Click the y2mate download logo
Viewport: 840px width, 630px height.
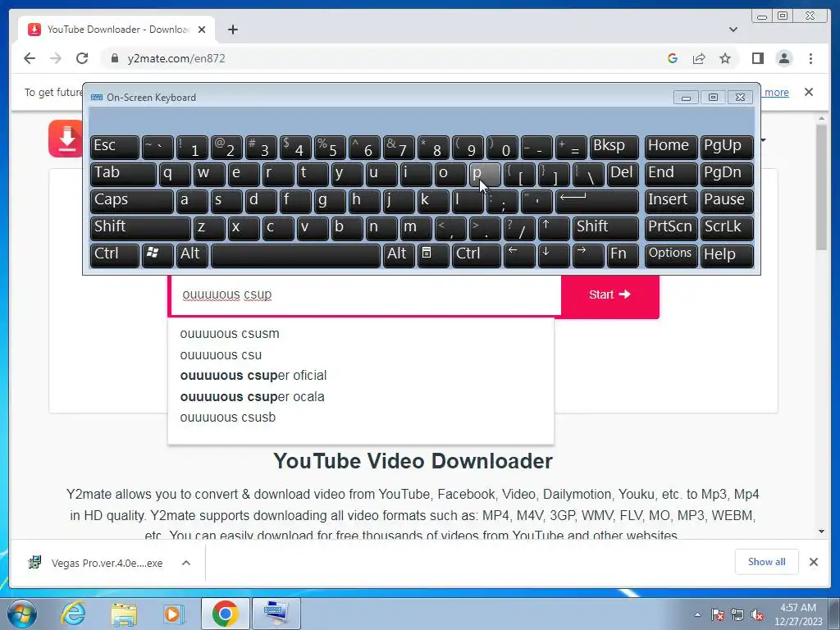coord(66,138)
